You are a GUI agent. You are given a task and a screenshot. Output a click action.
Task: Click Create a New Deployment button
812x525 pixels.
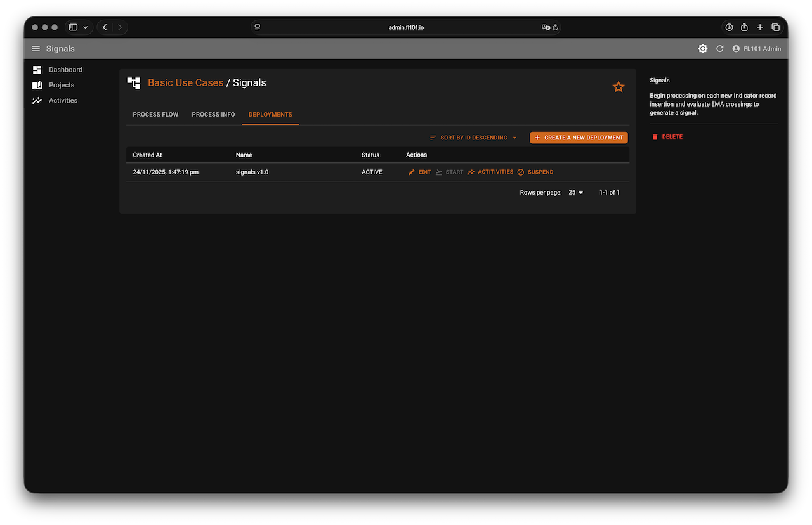pyautogui.click(x=579, y=138)
